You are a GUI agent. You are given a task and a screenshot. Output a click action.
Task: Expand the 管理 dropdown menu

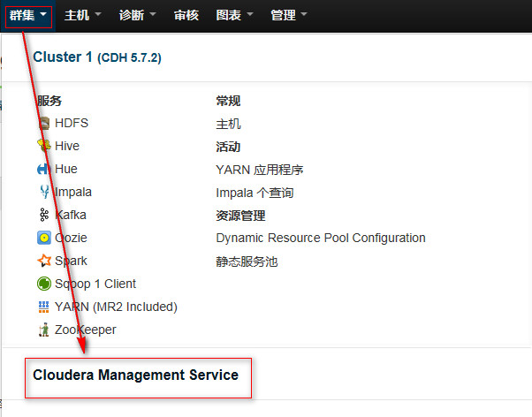pyautogui.click(x=289, y=15)
